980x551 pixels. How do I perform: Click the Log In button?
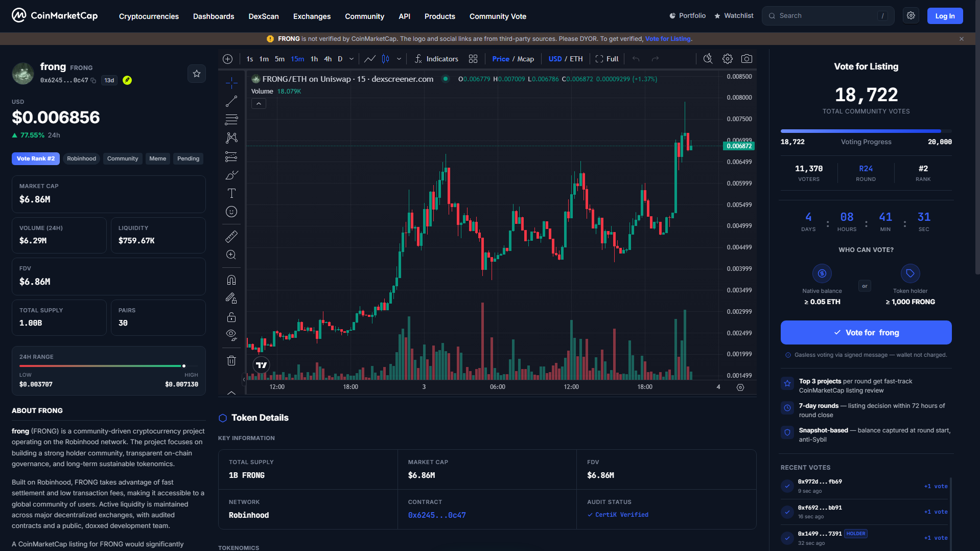point(945,16)
